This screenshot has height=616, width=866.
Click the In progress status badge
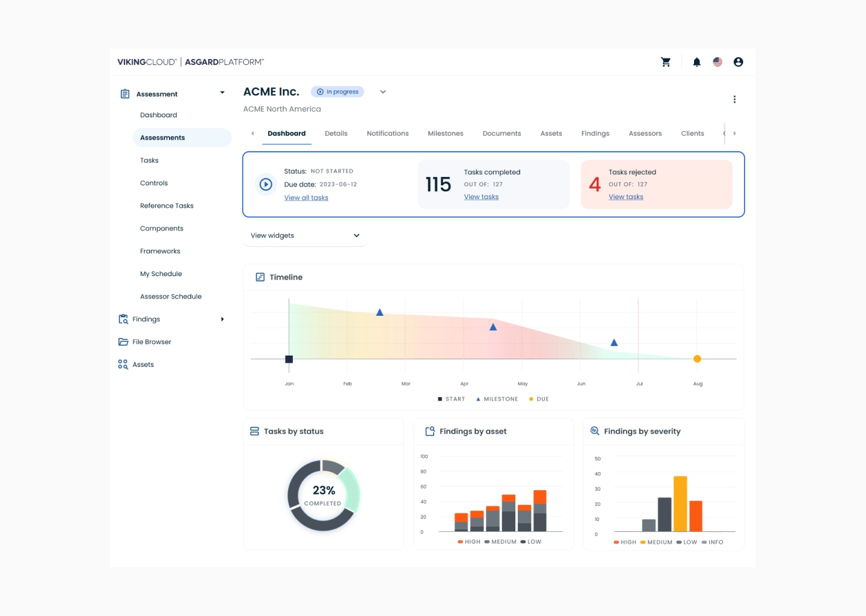point(337,92)
